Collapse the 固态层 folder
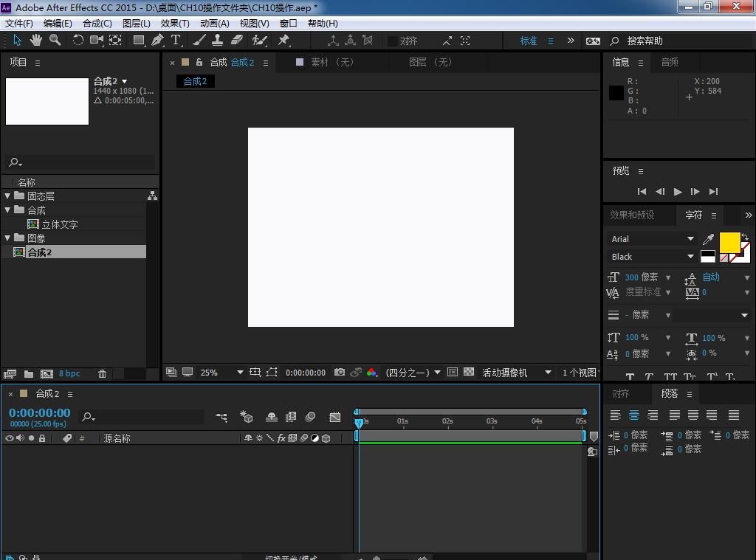 click(x=7, y=196)
